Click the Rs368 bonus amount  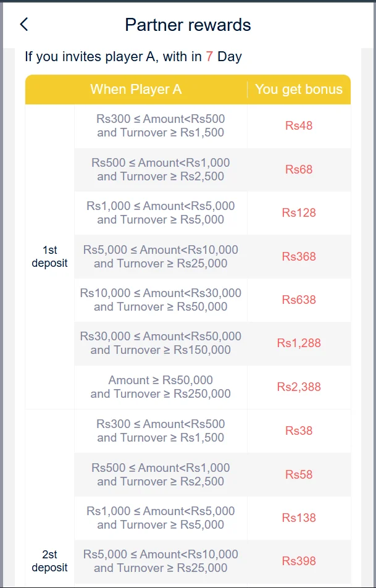299,256
